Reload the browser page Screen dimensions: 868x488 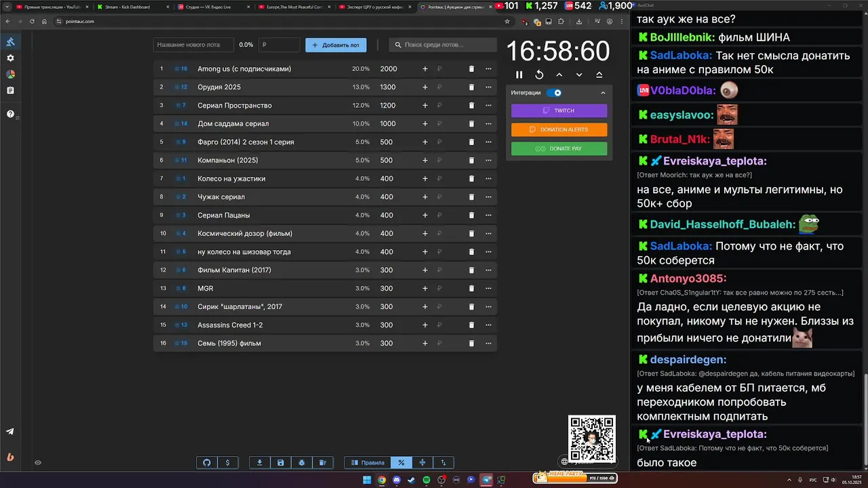click(x=32, y=22)
